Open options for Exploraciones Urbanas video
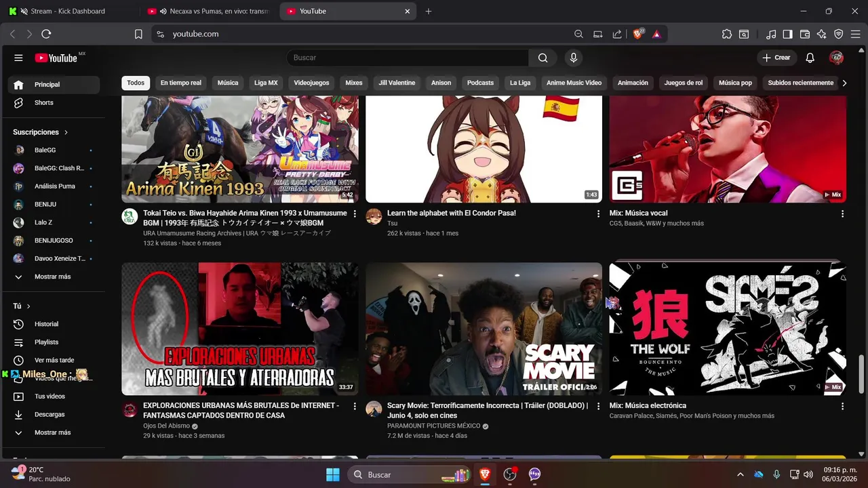Screen dimensions: 868x488 (355, 406)
